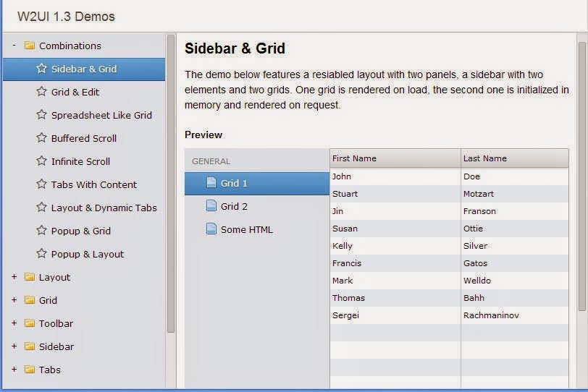Click the star icon beside Grid & Edit
This screenshot has height=392, width=588.
tap(41, 92)
